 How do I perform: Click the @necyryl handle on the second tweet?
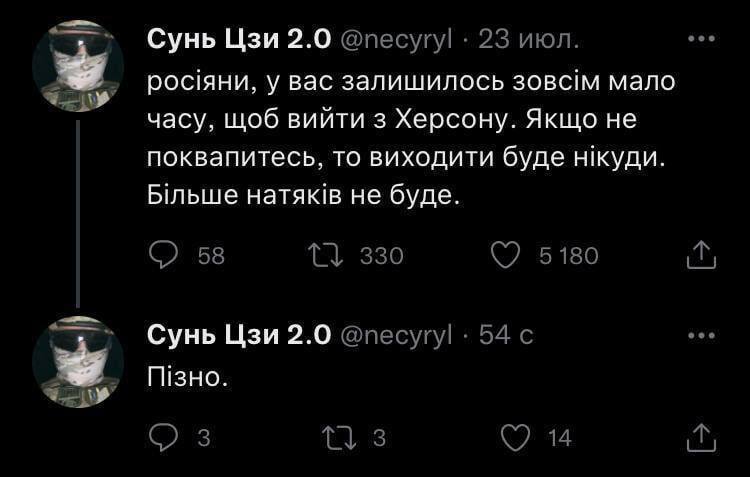click(x=400, y=336)
